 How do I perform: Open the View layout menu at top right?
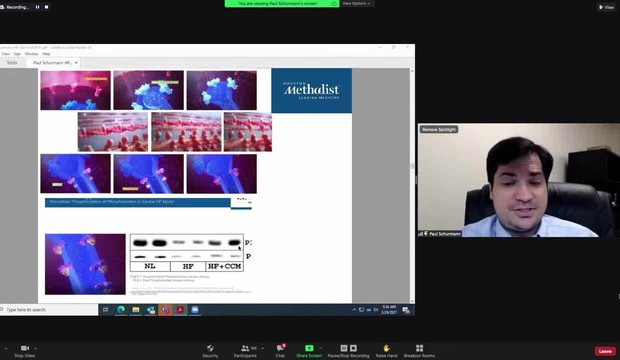pyautogui.click(x=606, y=7)
